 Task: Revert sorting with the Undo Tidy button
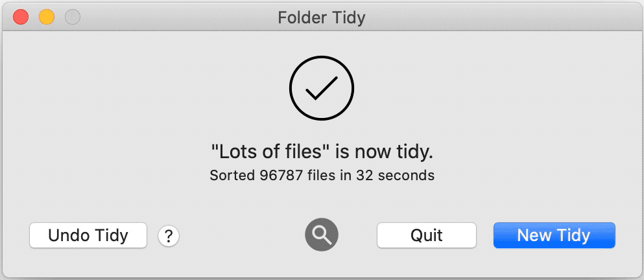88,236
